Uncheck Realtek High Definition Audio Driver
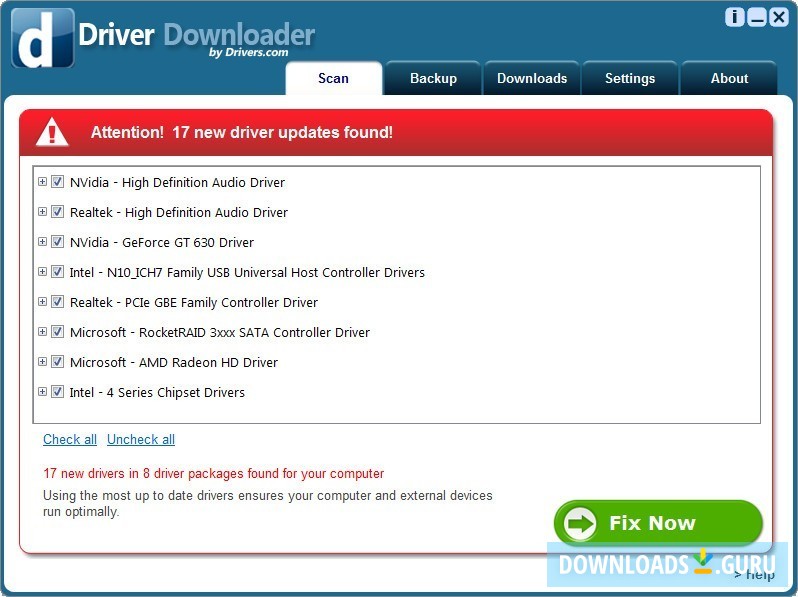This screenshot has width=798, height=597. pyautogui.click(x=58, y=212)
